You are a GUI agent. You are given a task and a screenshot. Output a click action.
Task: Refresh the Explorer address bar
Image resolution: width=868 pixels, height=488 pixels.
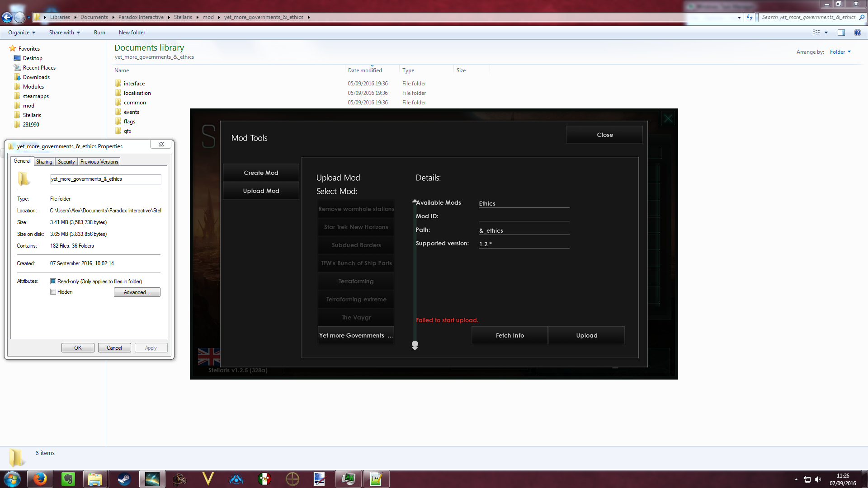coord(750,17)
